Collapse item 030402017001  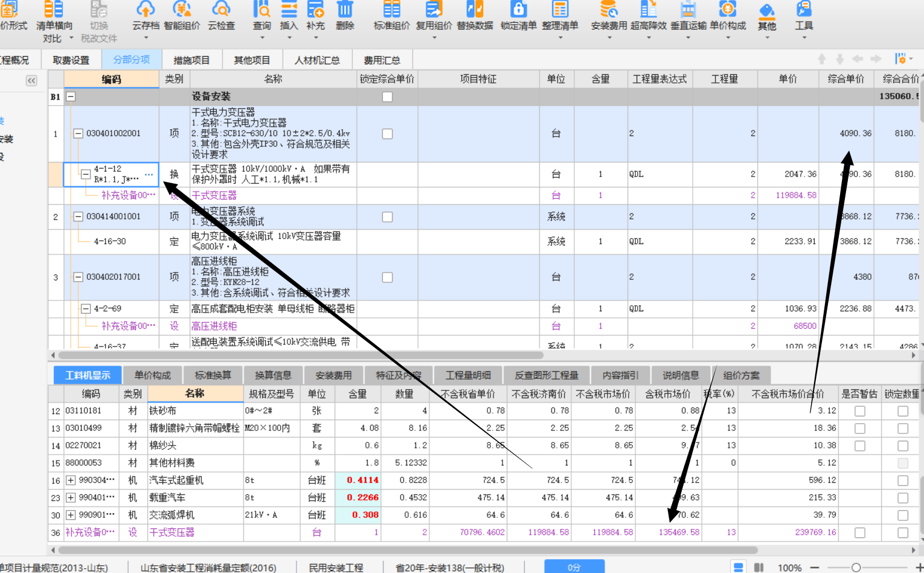pyautogui.click(x=78, y=277)
